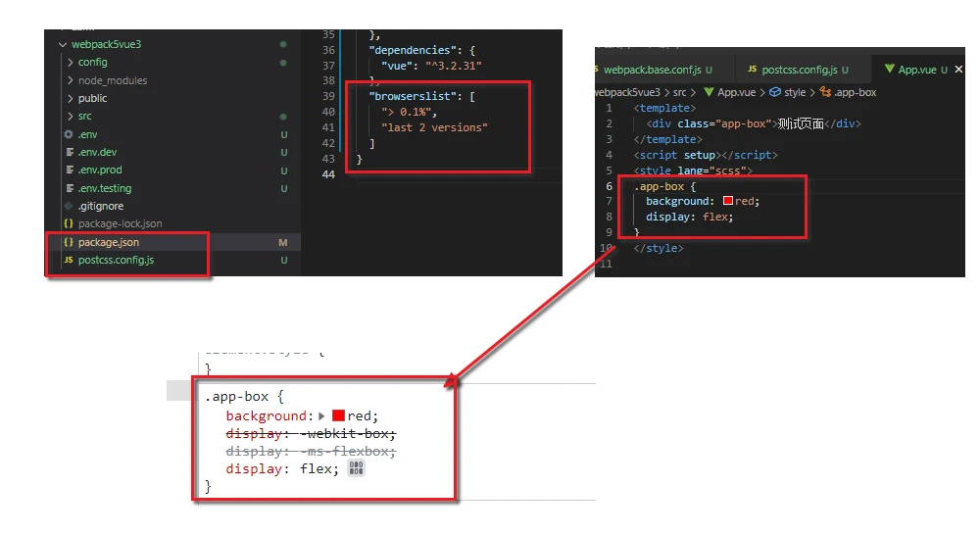Click the display: flex line in App.vue
Screen dimensions: 980x535
pyautogui.click(x=689, y=217)
